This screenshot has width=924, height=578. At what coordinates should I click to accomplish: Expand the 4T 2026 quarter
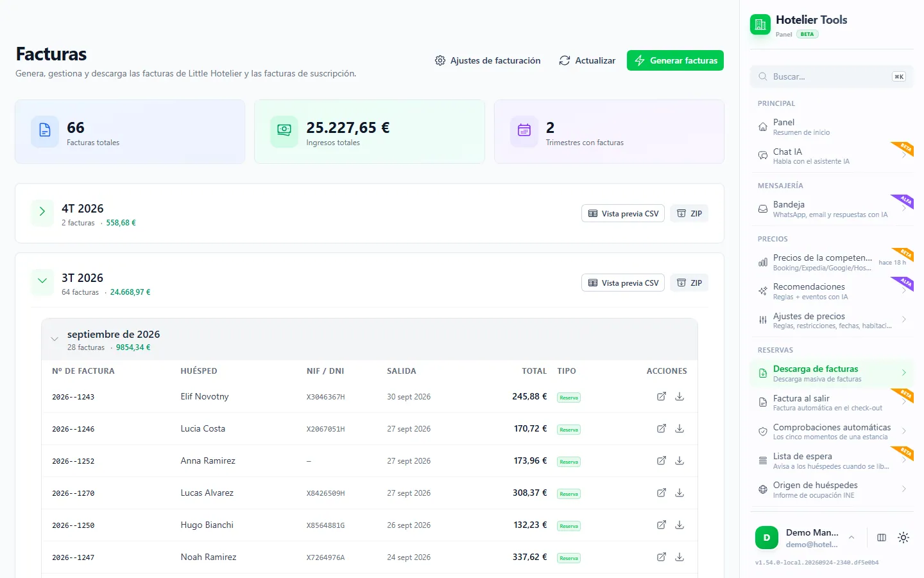(42, 211)
